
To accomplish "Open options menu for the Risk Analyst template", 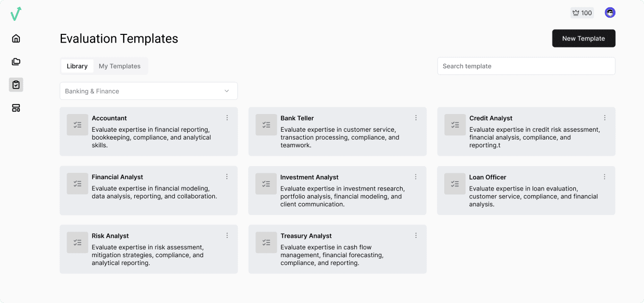I will coord(227,235).
